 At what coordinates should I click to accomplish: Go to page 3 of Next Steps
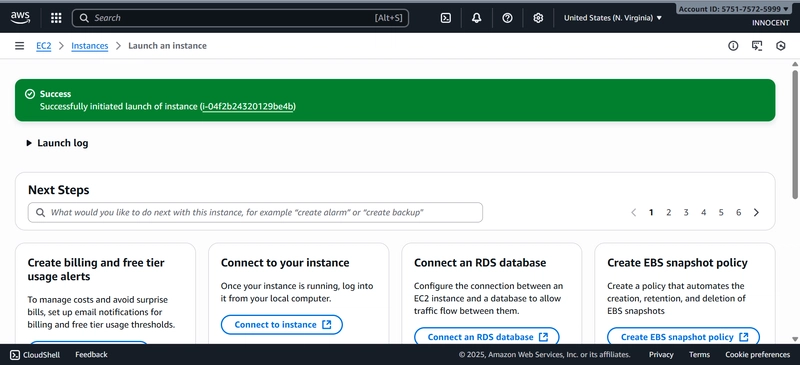point(686,212)
